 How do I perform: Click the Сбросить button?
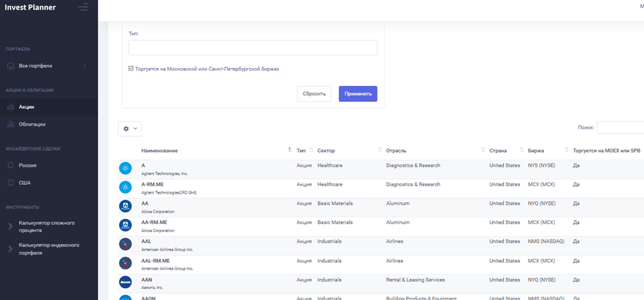(x=314, y=94)
